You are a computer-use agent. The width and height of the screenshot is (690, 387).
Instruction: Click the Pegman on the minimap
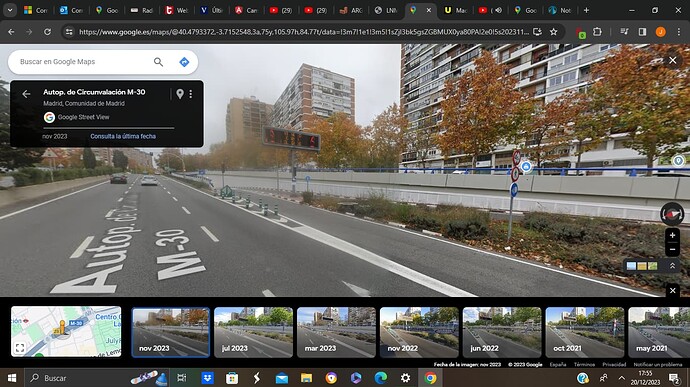point(62,328)
